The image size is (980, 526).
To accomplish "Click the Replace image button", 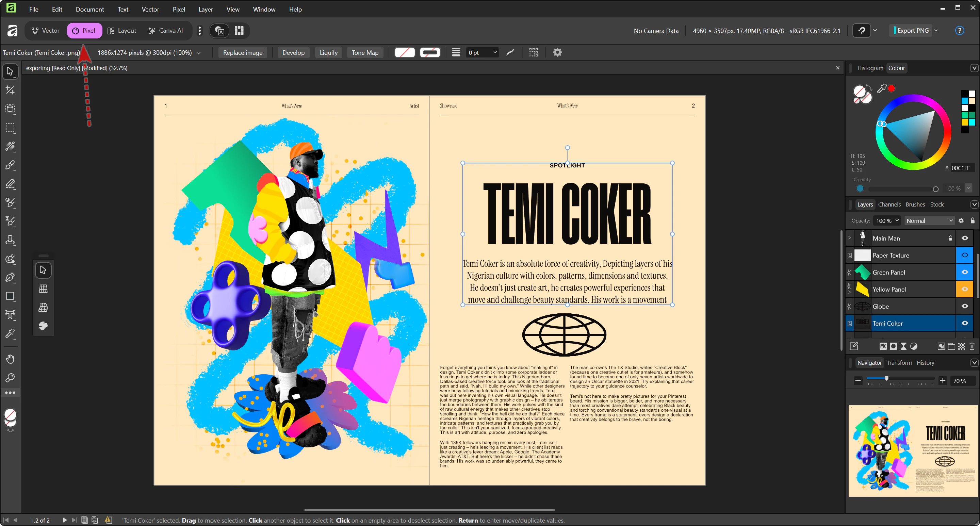I will pyautogui.click(x=242, y=52).
